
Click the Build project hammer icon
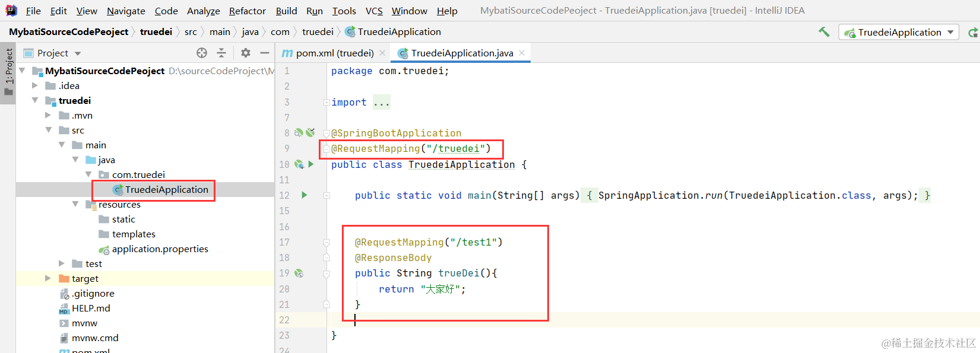coord(824,32)
